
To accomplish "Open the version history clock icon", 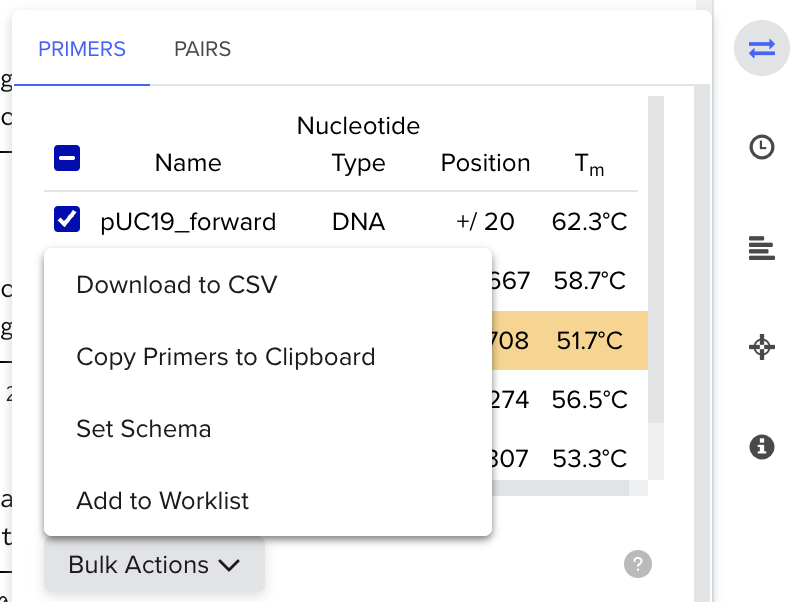I will pos(761,147).
